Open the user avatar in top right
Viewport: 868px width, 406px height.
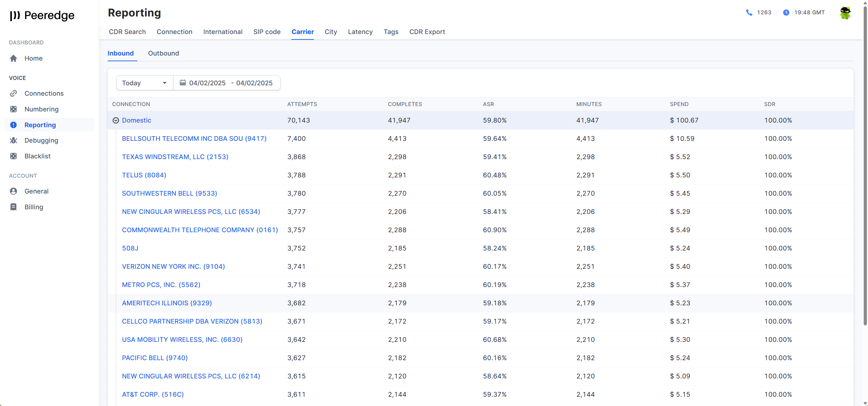point(845,13)
